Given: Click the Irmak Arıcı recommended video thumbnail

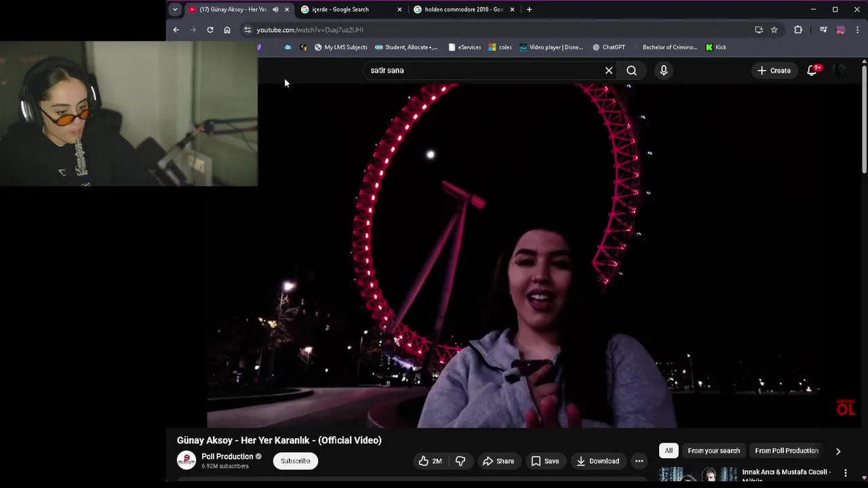Looking at the screenshot, I should 698,474.
